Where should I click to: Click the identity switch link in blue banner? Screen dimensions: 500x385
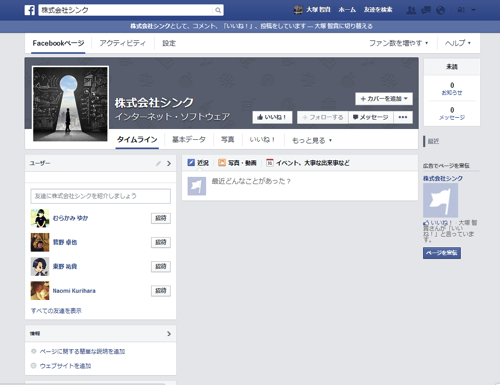click(344, 26)
